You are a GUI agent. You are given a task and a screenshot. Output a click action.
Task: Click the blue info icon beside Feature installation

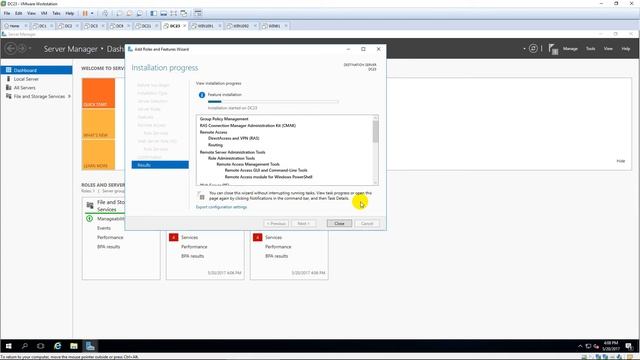[202, 95]
